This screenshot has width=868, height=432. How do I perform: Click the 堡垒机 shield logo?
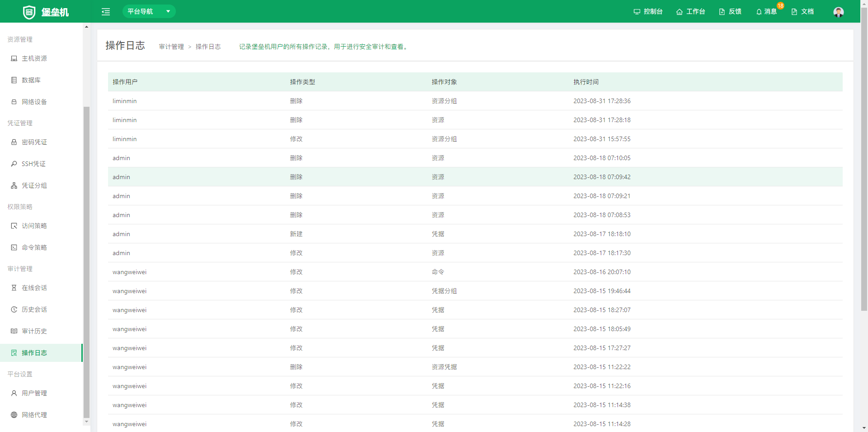pos(29,12)
